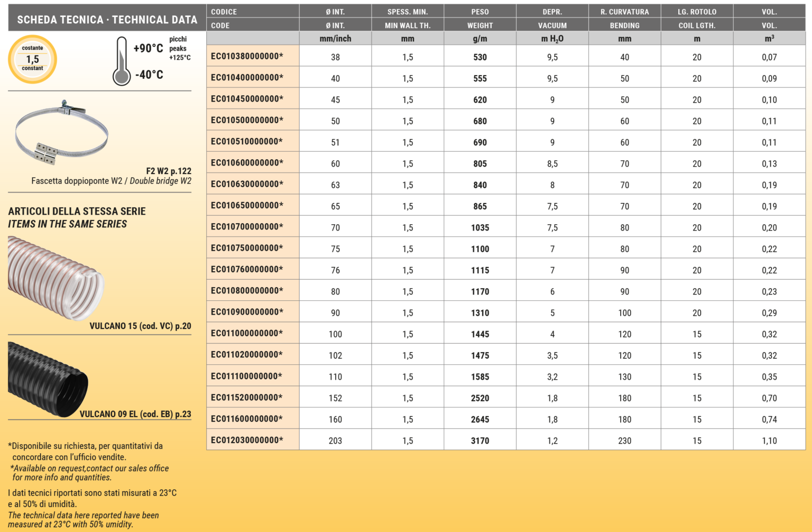The width and height of the screenshot is (812, 532).
Task: Click the -40°C minimum temperature text
Action: [x=149, y=75]
